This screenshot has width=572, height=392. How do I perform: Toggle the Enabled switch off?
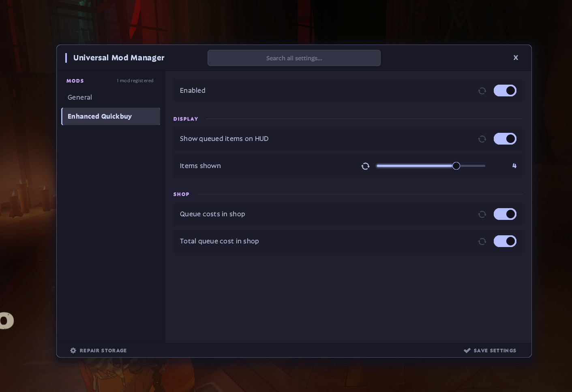505,90
